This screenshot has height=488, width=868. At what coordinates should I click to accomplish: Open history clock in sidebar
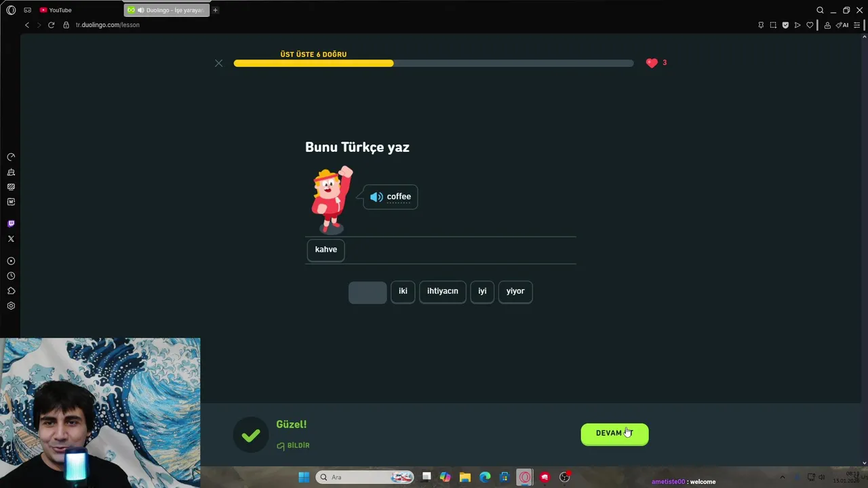(x=11, y=276)
